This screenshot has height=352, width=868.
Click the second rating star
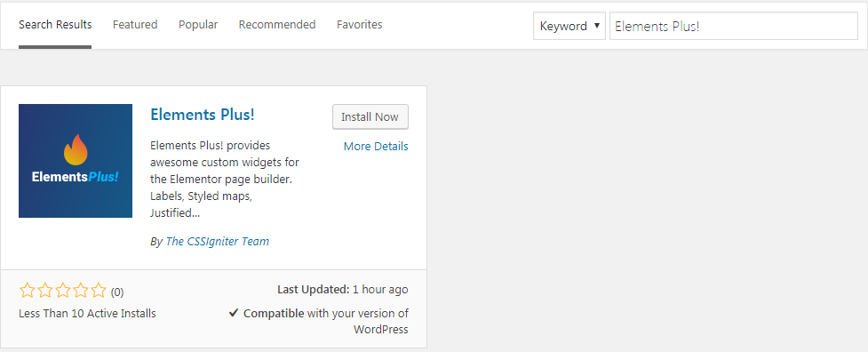[x=44, y=290]
